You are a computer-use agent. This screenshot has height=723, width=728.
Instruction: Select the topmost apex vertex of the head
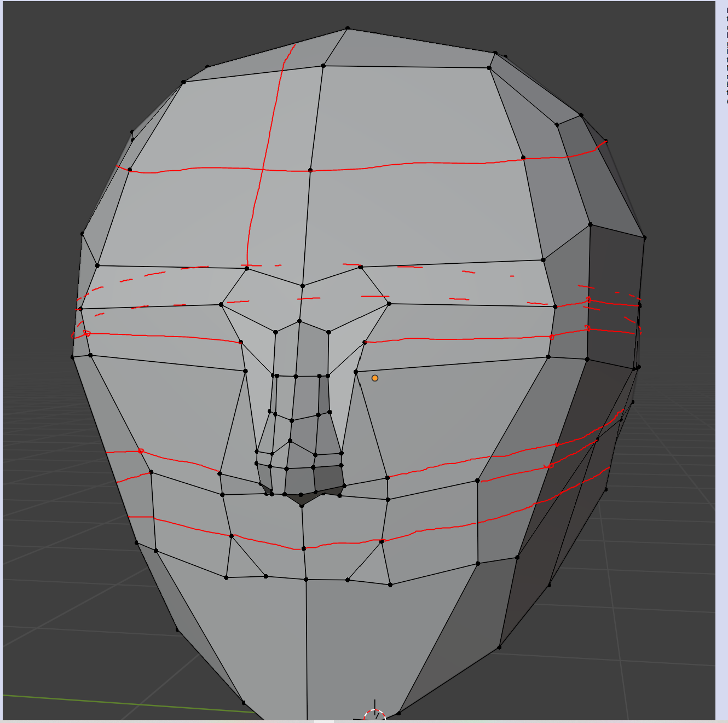coord(348,28)
